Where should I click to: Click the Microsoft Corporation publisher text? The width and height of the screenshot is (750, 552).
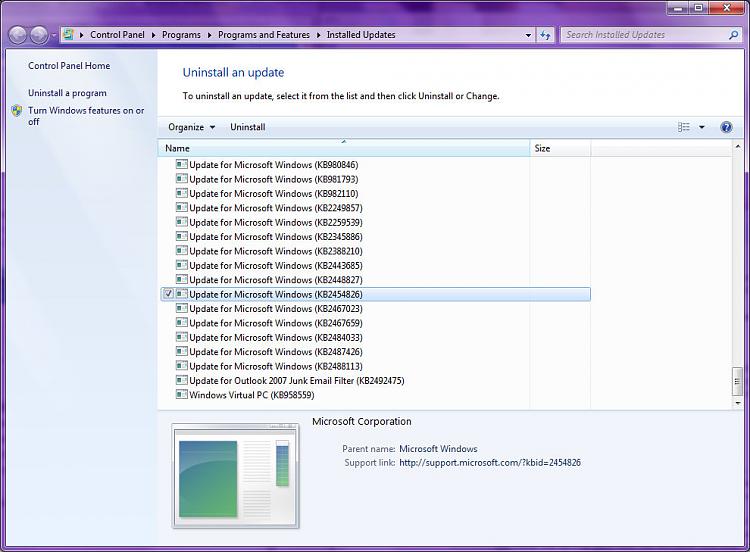pyautogui.click(x=362, y=421)
